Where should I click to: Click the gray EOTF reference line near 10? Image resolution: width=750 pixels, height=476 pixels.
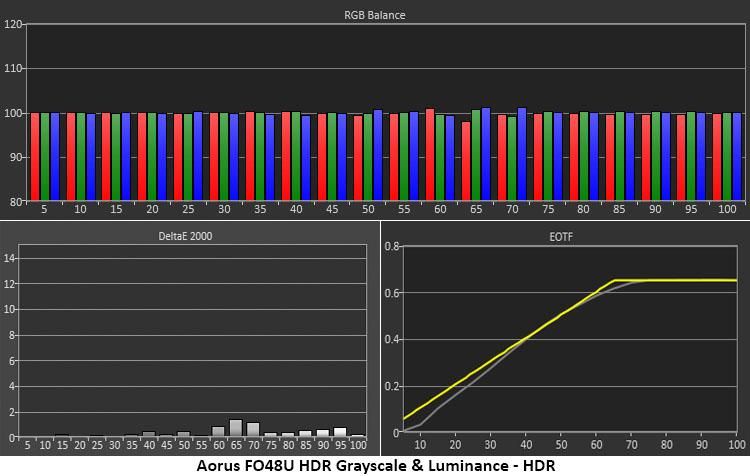[420, 424]
